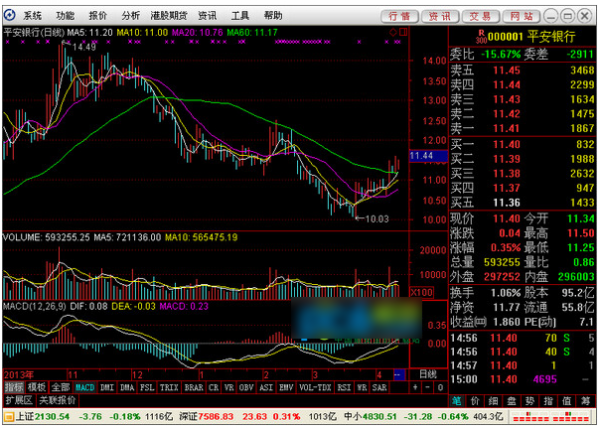Click the red connection signal indicator in status bar
The image size is (600, 428).
550,417
